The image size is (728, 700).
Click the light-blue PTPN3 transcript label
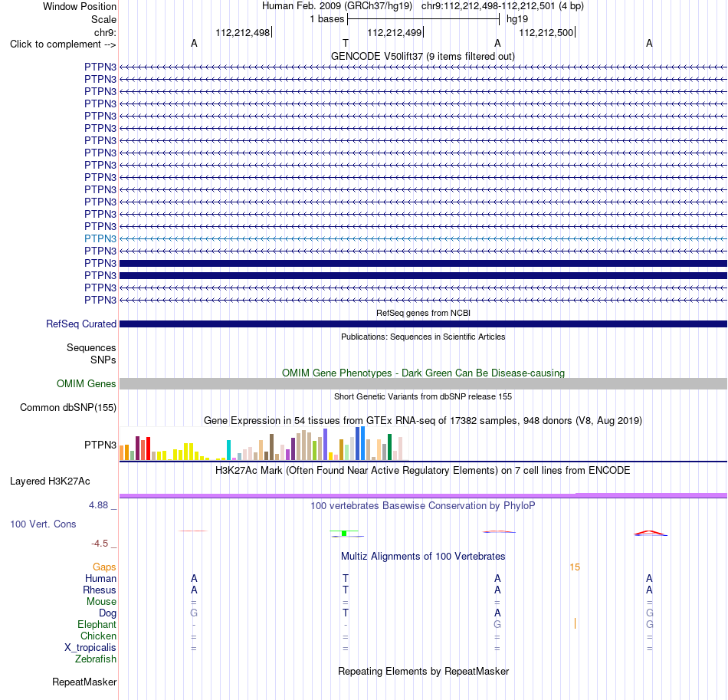pos(100,238)
